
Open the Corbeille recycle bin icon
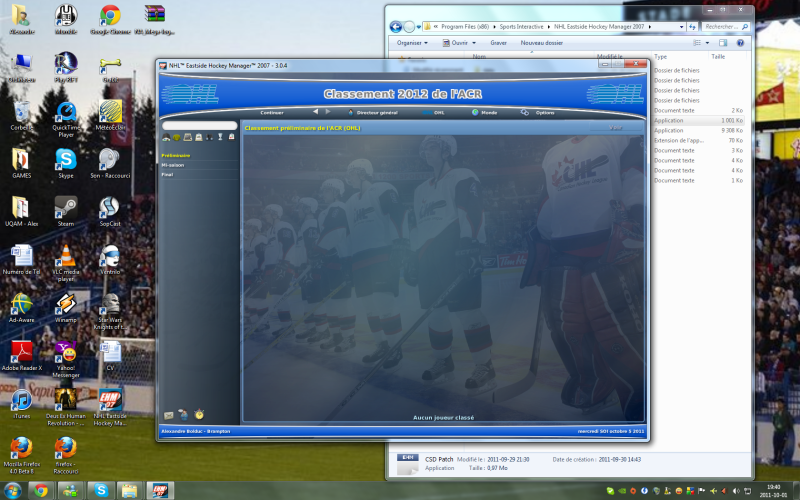click(21, 115)
